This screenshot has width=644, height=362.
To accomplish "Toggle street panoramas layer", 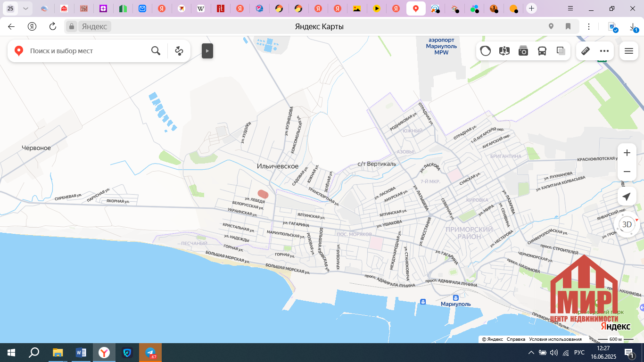I will (x=504, y=51).
